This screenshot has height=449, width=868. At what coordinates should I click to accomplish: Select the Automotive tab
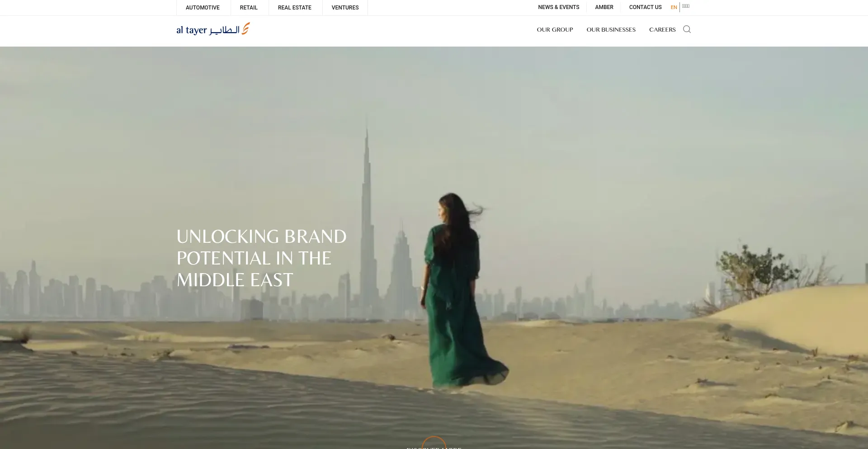pyautogui.click(x=203, y=8)
